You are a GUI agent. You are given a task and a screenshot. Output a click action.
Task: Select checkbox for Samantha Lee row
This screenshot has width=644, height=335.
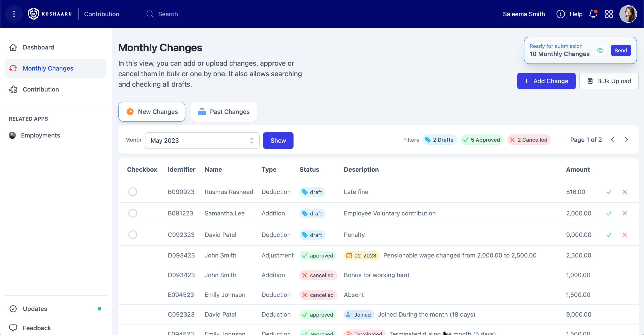point(133,213)
